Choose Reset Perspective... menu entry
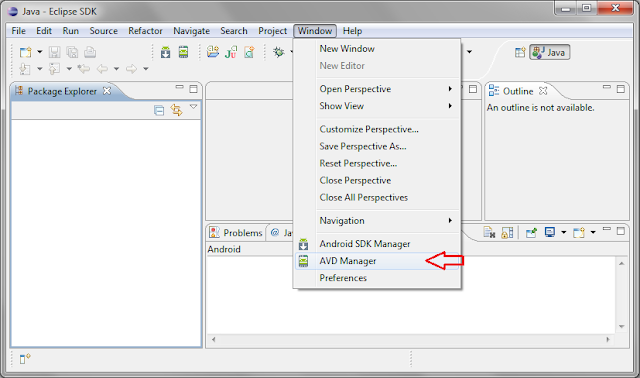Viewport: 640px width, 378px height. coord(377,164)
